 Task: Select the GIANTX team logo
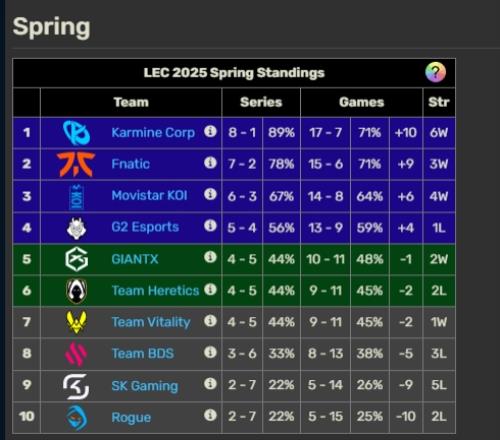point(77,259)
